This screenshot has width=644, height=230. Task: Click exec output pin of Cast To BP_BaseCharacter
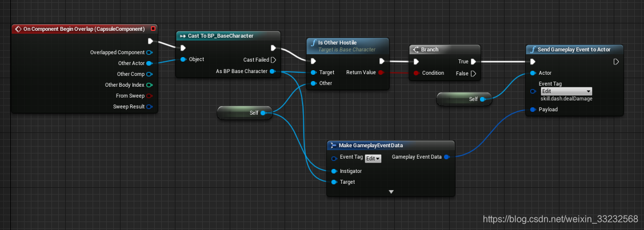point(274,48)
